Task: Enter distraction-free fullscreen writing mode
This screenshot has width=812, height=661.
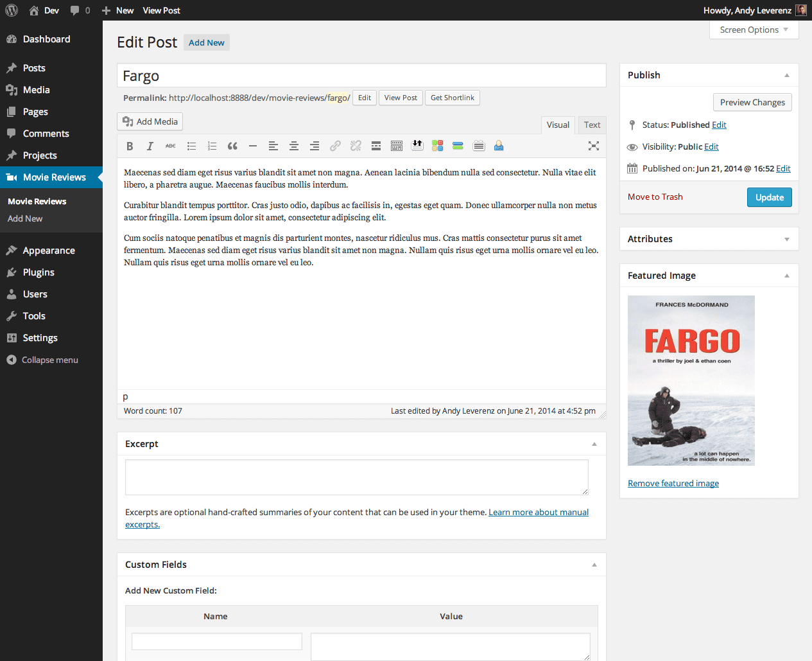Action: (594, 146)
